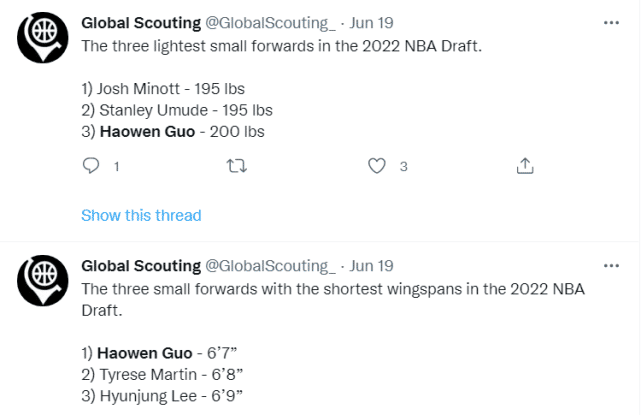Screen dimensions: 641x415
Task: Open Jun 19 timestamp on the wingspans tweet
Action: tap(371, 265)
